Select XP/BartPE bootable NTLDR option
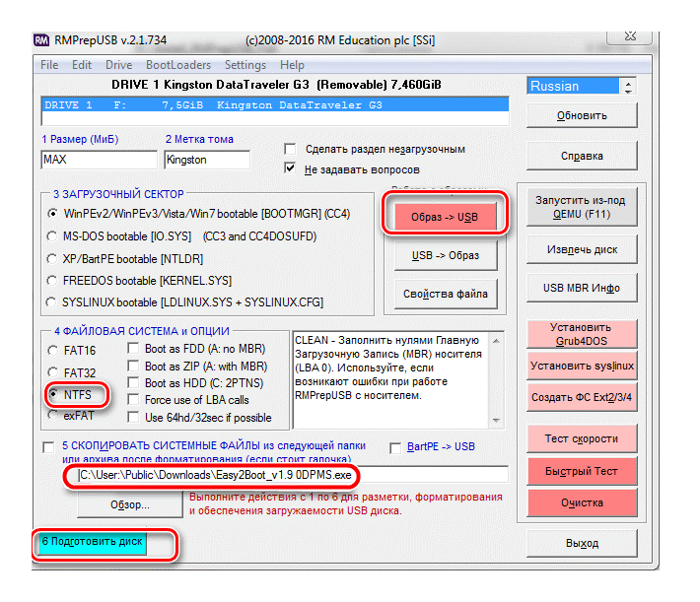 point(52,259)
